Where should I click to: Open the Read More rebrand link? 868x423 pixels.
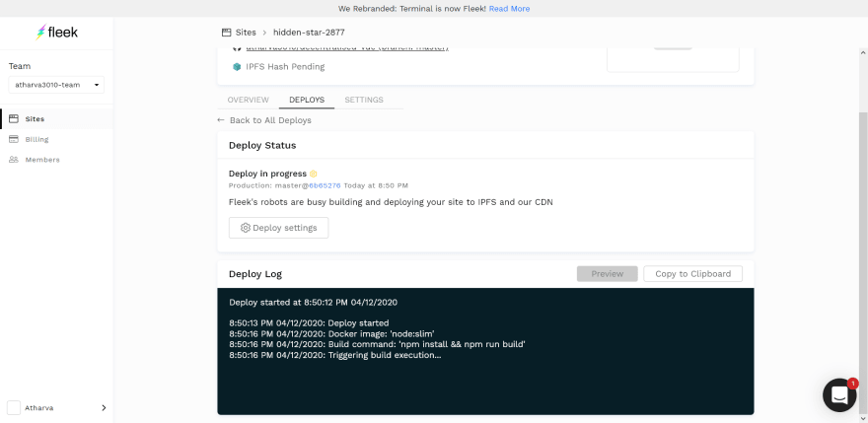pyautogui.click(x=509, y=9)
